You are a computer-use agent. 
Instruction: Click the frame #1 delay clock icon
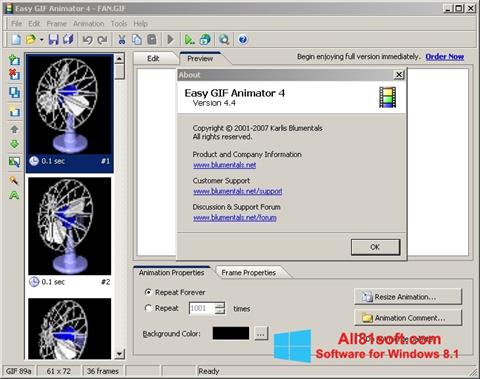(34, 161)
